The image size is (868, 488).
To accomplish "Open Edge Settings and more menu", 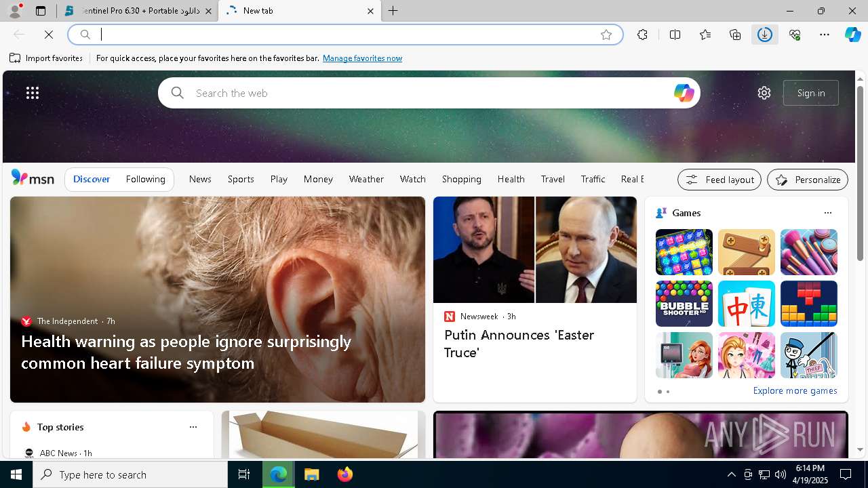I will 825,35.
